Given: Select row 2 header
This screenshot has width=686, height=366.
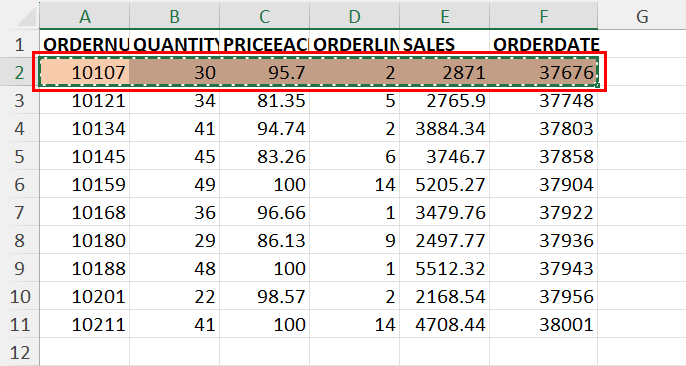Looking at the screenshot, I should click(x=19, y=72).
